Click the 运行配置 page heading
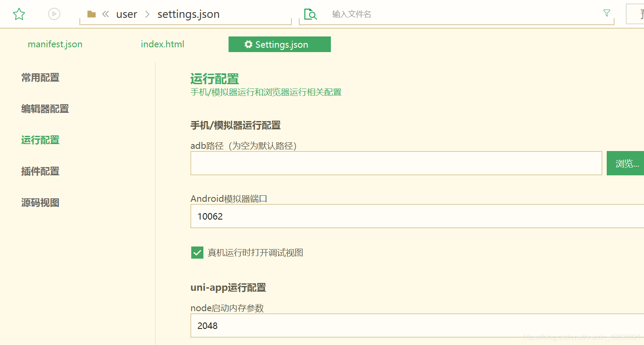The width and height of the screenshot is (644, 345). [x=215, y=79]
